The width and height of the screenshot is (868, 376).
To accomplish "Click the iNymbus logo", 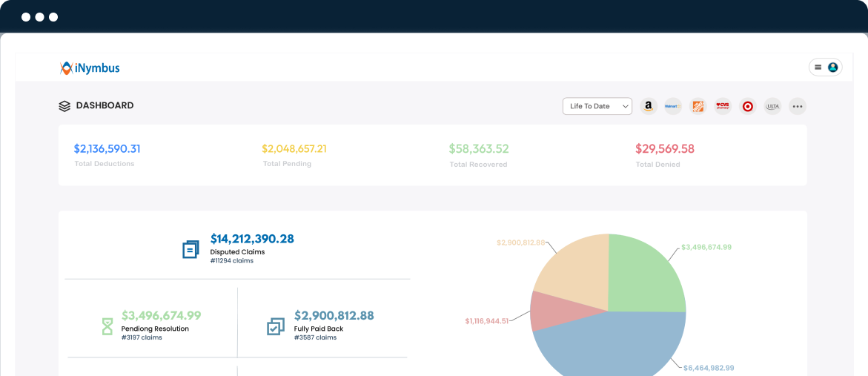I will pos(90,68).
